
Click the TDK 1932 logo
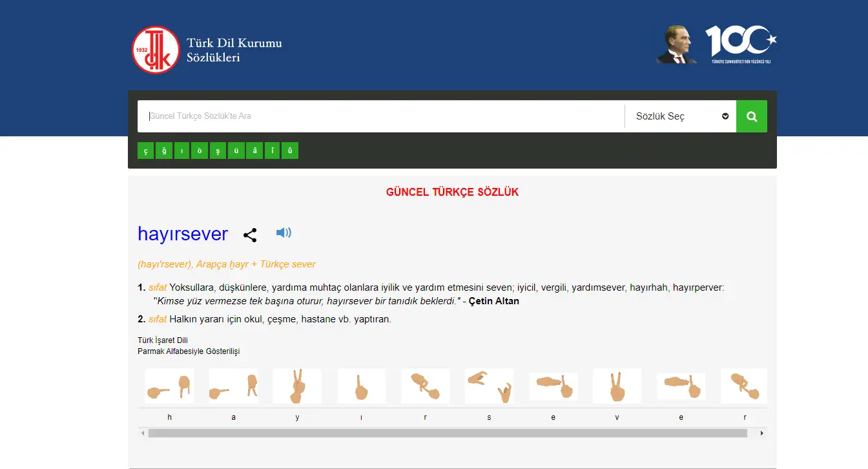156,50
